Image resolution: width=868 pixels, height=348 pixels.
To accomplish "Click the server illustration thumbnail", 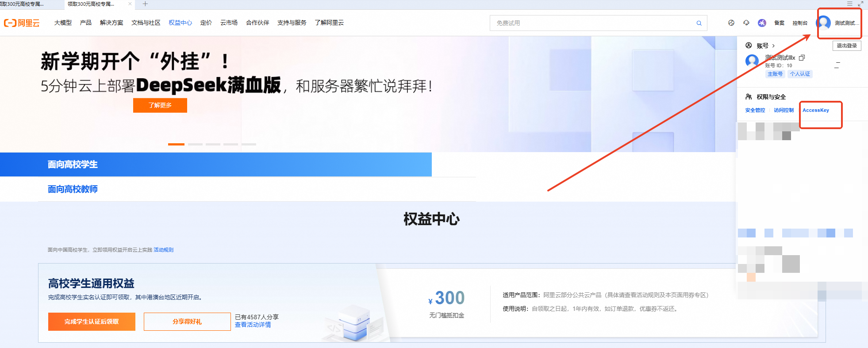I will 353,323.
